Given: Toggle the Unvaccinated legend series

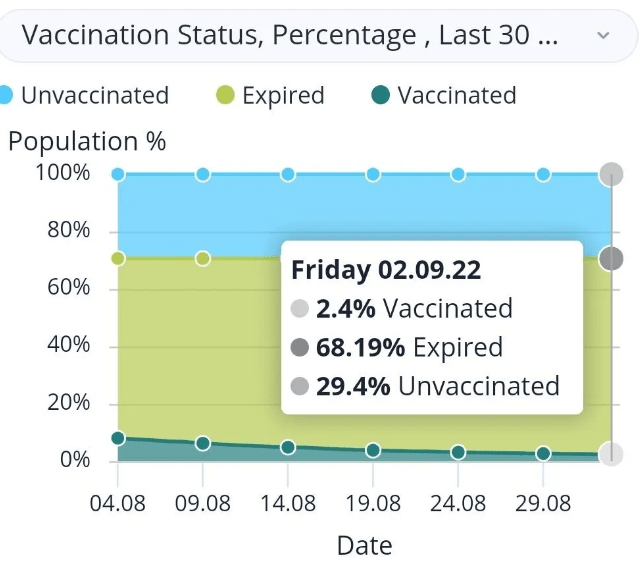Looking at the screenshot, I should tap(94, 96).
